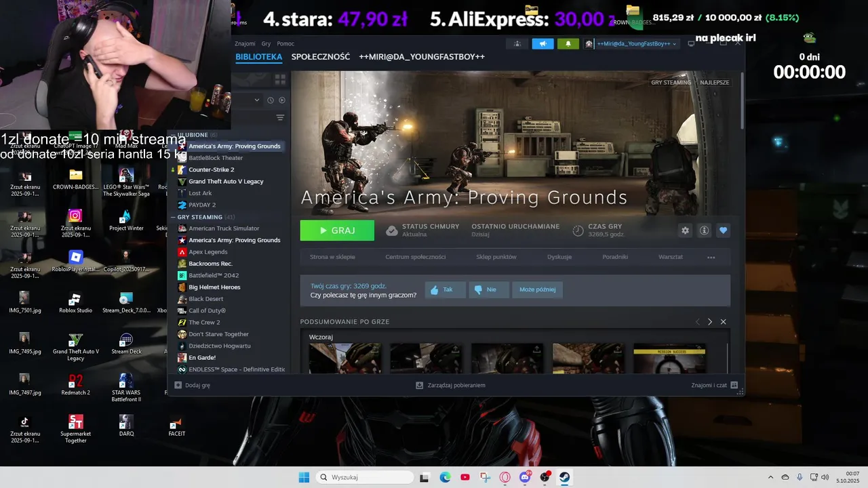Image resolution: width=868 pixels, height=488 pixels.
Task: Open first screenshot thumbnail under Wczoraj
Action: point(344,359)
